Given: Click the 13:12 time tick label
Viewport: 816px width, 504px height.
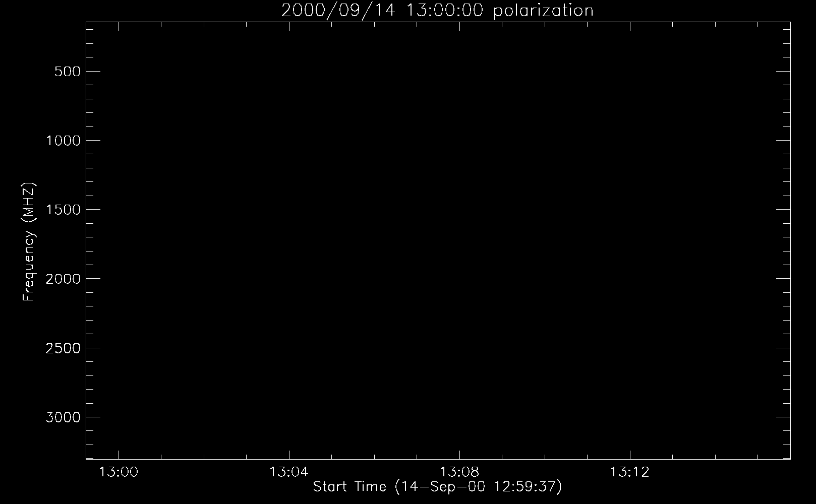Looking at the screenshot, I should click(x=629, y=472).
